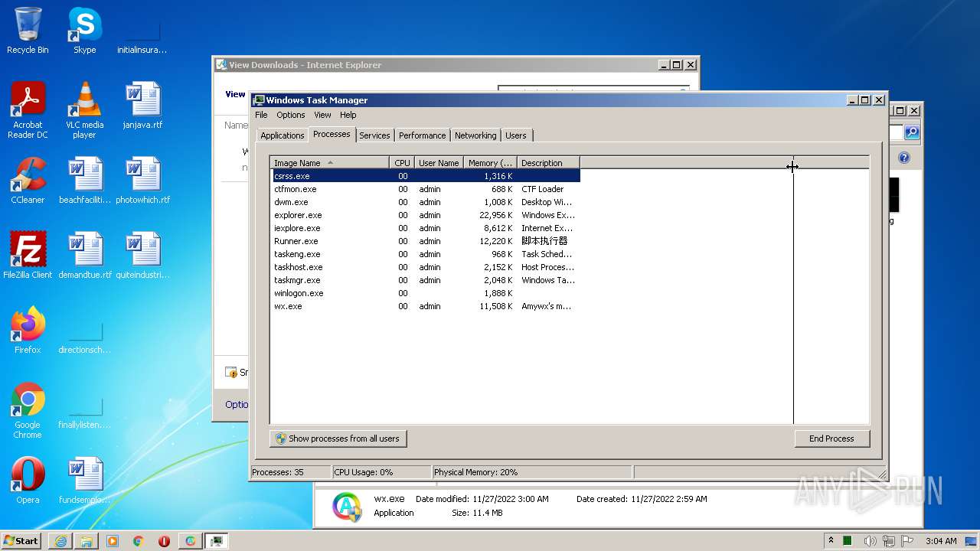
Task: Sort by Image Name column header
Action: 329,162
